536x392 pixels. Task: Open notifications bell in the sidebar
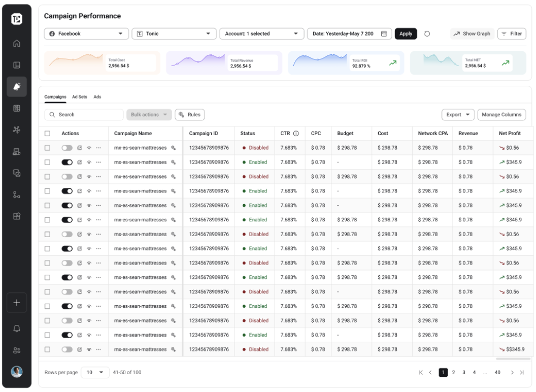click(17, 329)
